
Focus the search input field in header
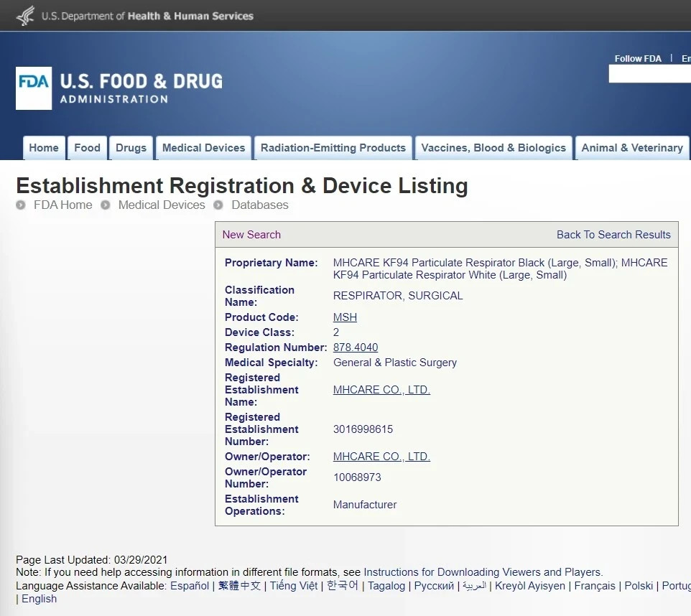click(649, 73)
